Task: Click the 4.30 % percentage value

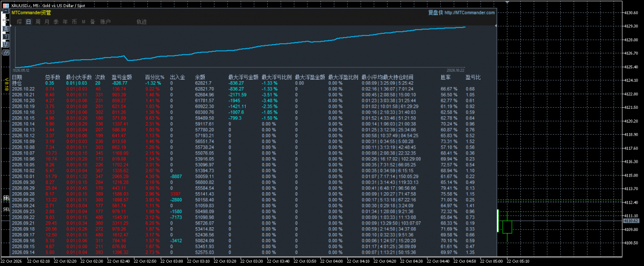Action: [153, 176]
